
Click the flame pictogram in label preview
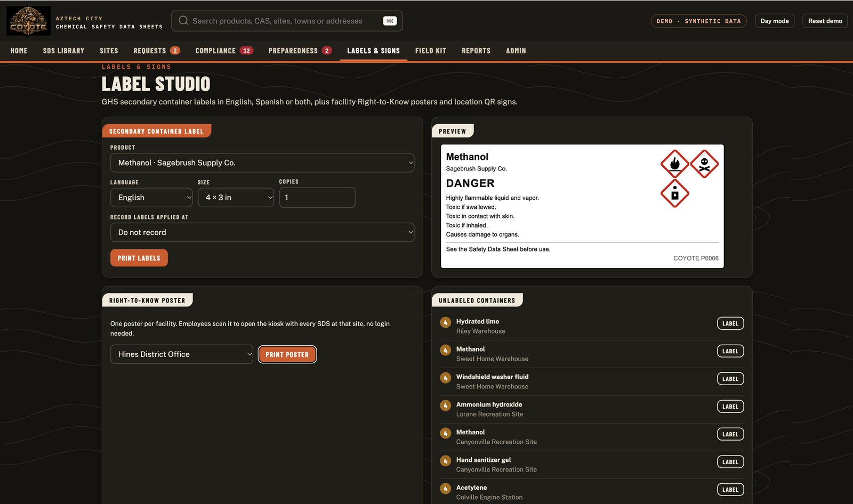click(x=675, y=164)
